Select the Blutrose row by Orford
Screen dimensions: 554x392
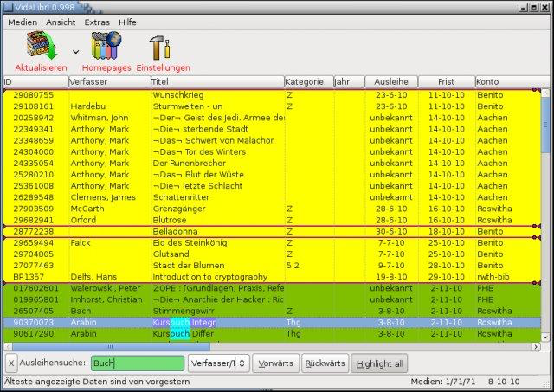pyautogui.click(x=272, y=220)
